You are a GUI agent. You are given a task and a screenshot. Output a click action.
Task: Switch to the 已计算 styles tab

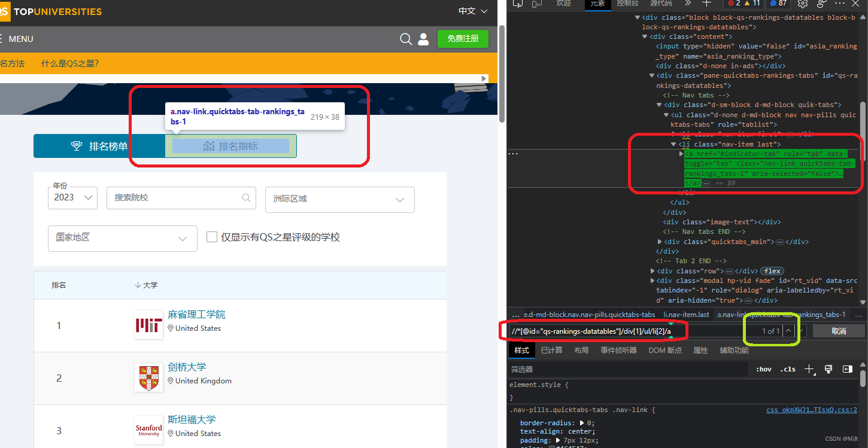(551, 350)
